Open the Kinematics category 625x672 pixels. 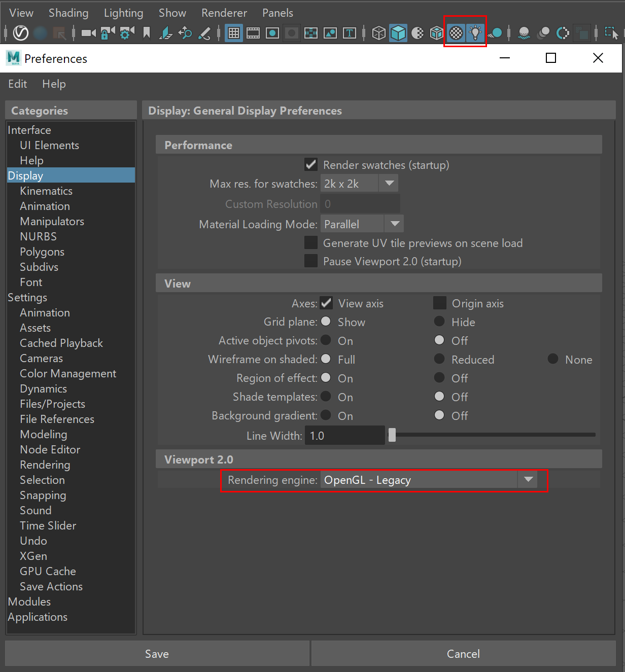point(71,191)
